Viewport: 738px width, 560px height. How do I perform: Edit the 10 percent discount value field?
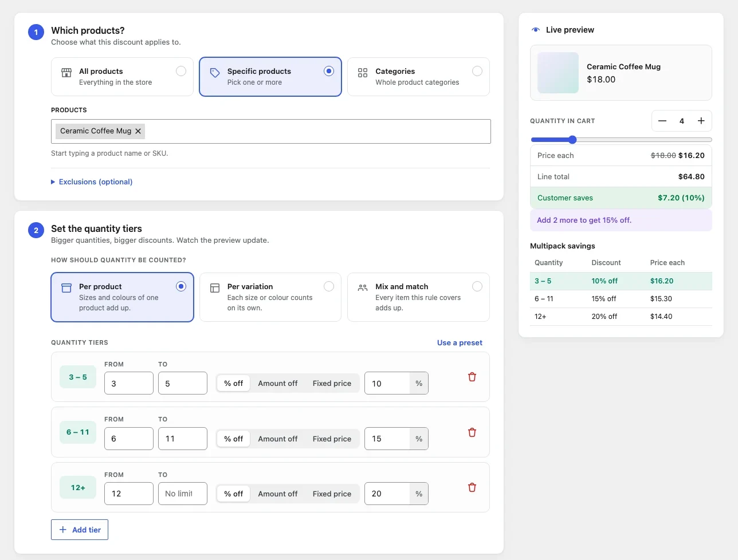point(387,384)
